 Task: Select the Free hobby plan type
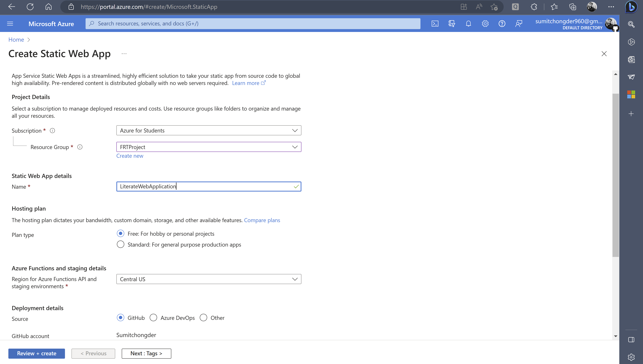coord(120,233)
